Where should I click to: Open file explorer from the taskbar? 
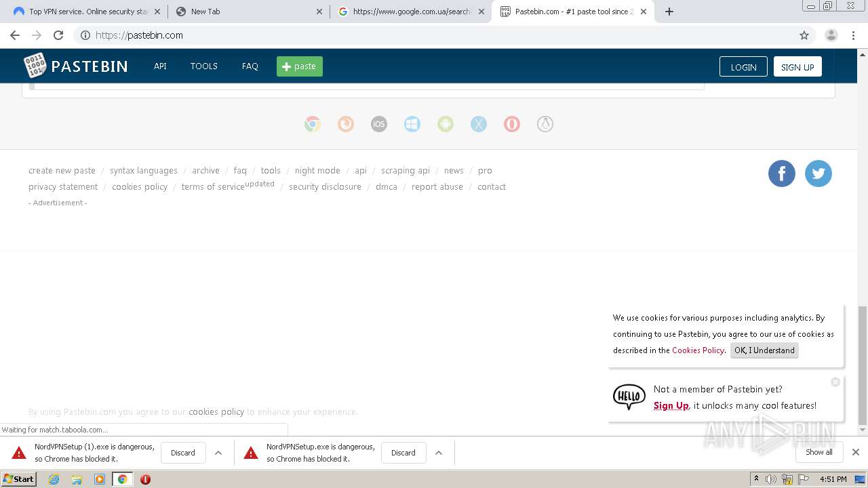pos(77,479)
